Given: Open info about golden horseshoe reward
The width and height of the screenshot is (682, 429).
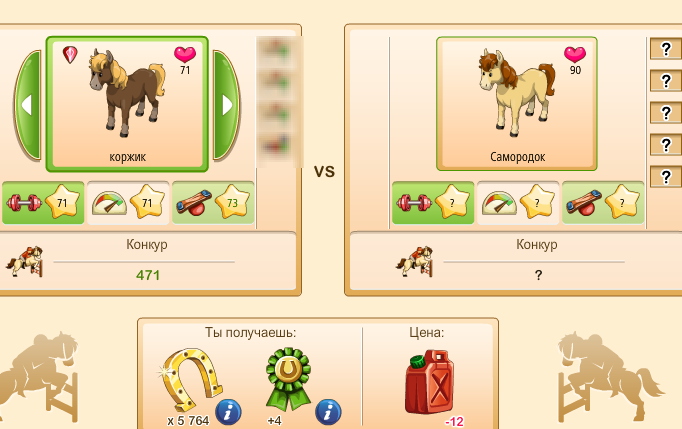Looking at the screenshot, I should coord(228,412).
